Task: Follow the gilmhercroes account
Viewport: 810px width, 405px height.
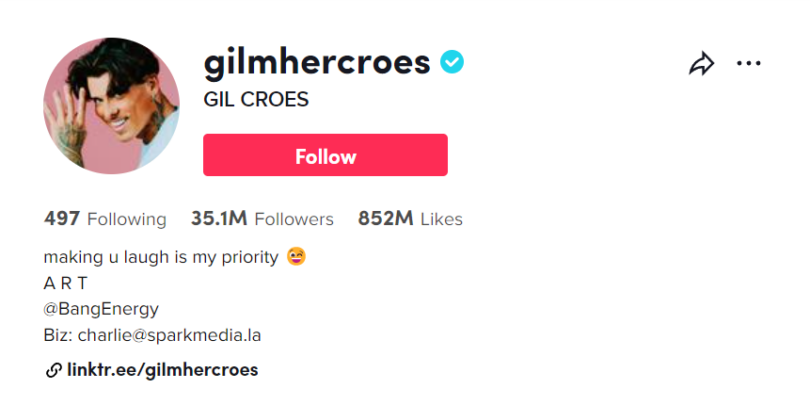Action: tap(325, 155)
